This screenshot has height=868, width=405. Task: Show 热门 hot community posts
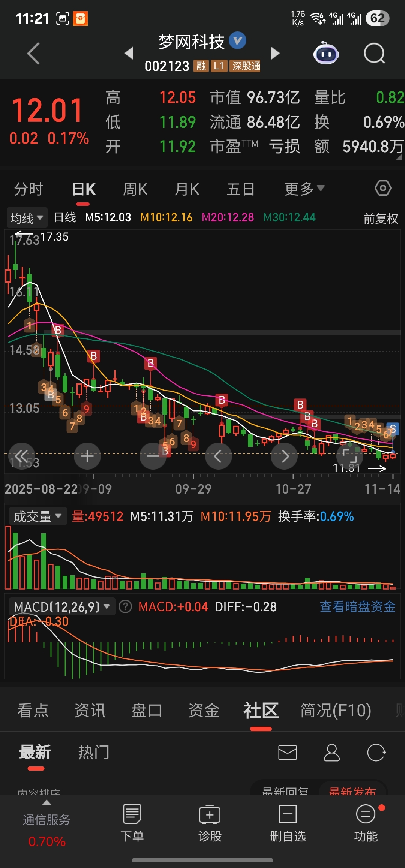(x=94, y=752)
